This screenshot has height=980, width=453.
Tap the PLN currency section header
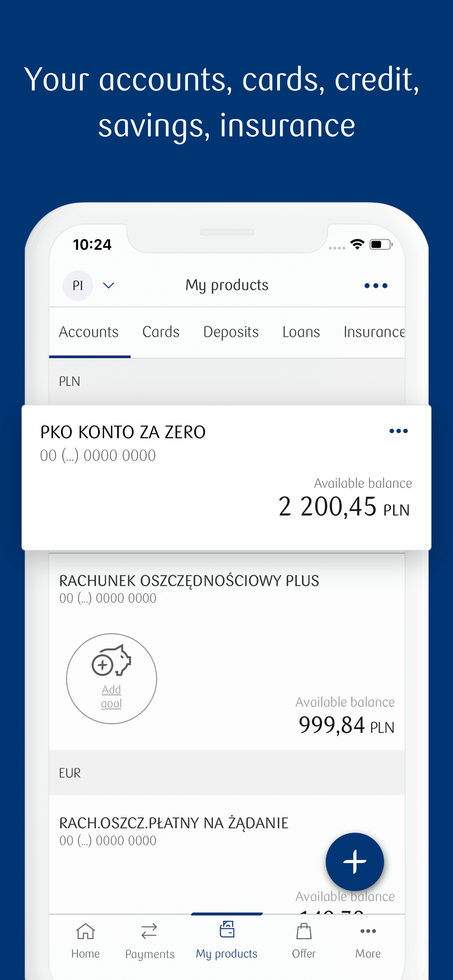tap(226, 381)
